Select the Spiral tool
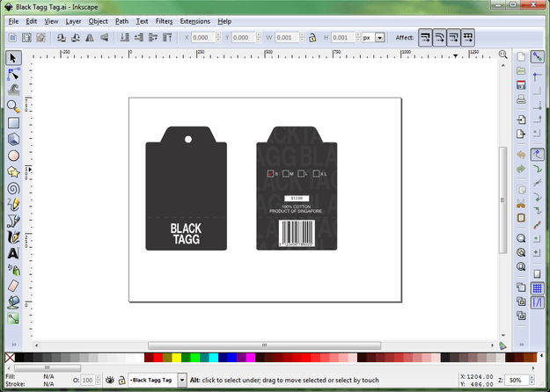This screenshot has height=392, width=550. point(13,188)
